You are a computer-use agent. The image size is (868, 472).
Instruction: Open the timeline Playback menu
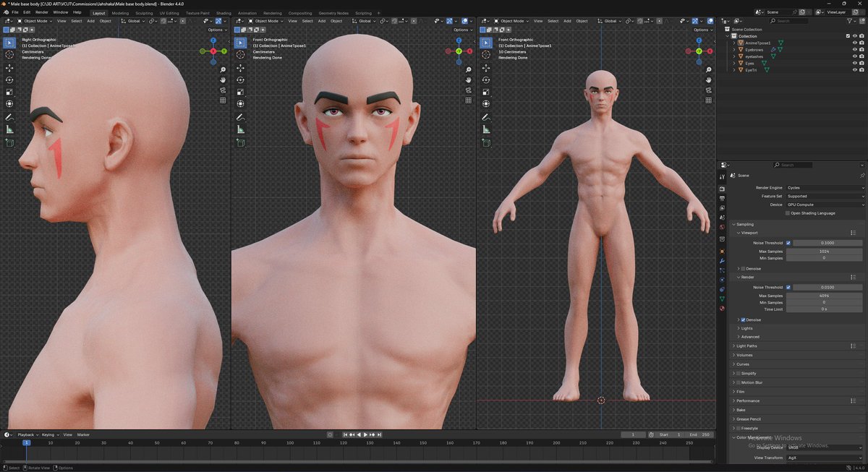27,435
